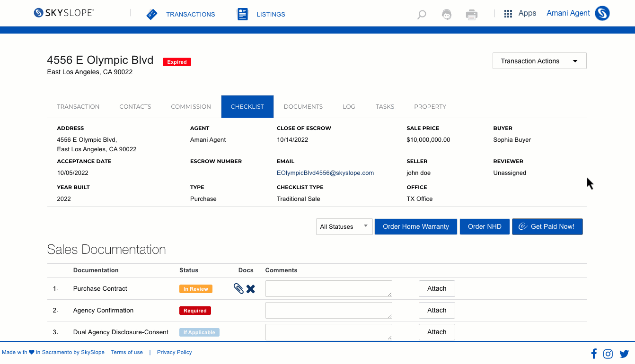635x364 pixels.
Task: Click the TX Office value
Action: point(420,199)
